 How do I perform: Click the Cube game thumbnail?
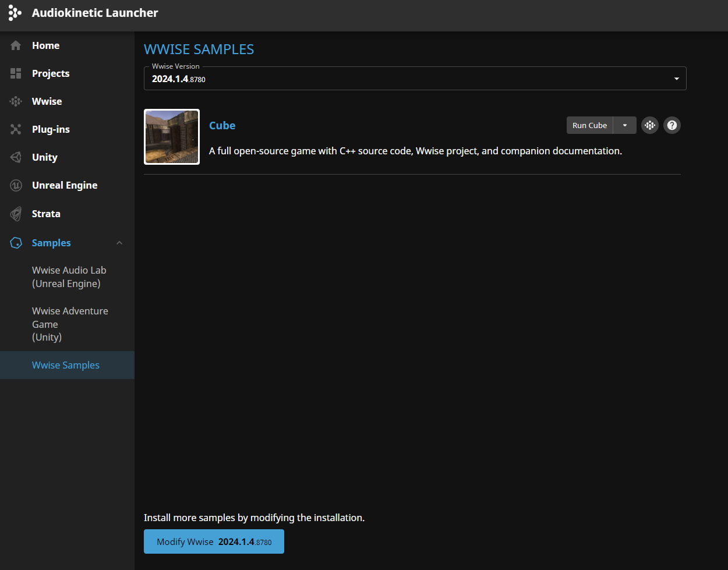tap(172, 137)
